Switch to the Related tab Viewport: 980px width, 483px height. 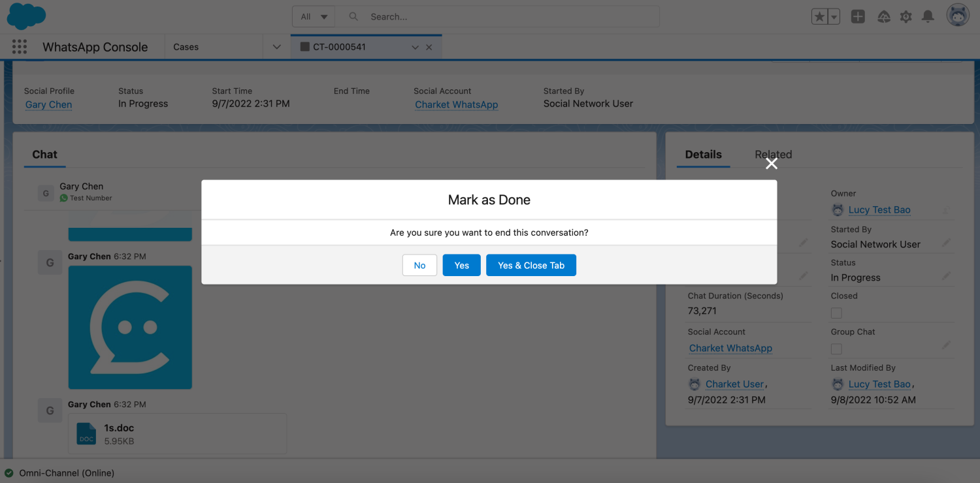[x=774, y=155]
